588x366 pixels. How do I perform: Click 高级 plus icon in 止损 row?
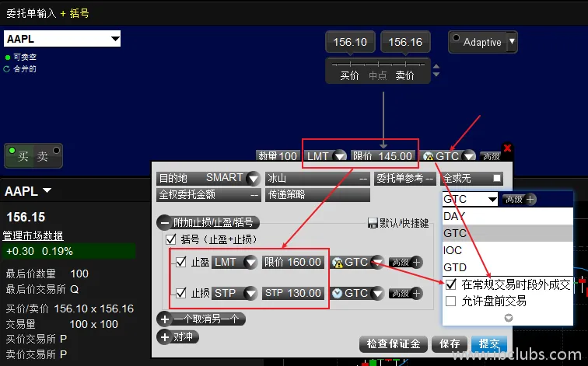click(416, 293)
